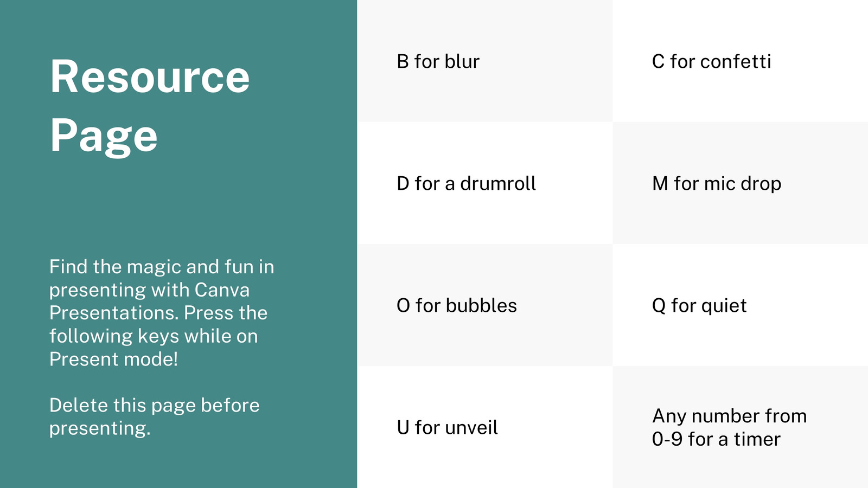Click the '0-9 for a timer' line
This screenshot has height=488, width=868.
[x=716, y=439]
